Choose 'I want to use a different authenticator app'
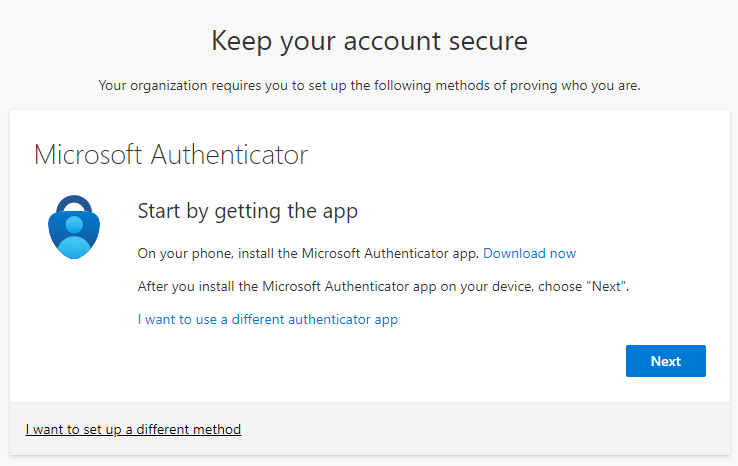Screen dimensions: 738x466 [x=267, y=320]
